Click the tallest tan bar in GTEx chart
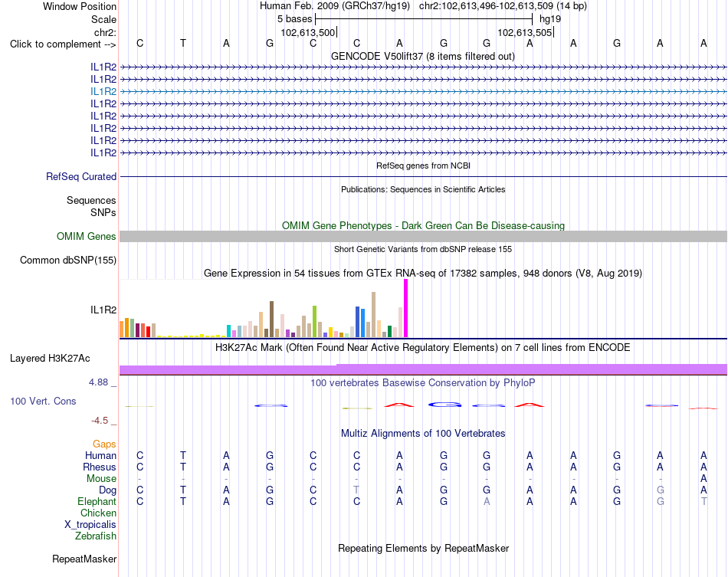The height and width of the screenshot is (577, 728). click(373, 314)
